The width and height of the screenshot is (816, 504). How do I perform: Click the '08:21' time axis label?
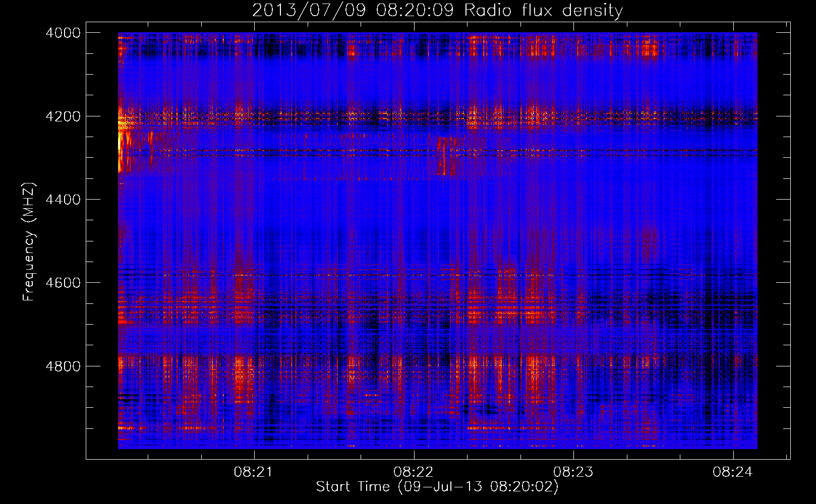pyautogui.click(x=253, y=472)
